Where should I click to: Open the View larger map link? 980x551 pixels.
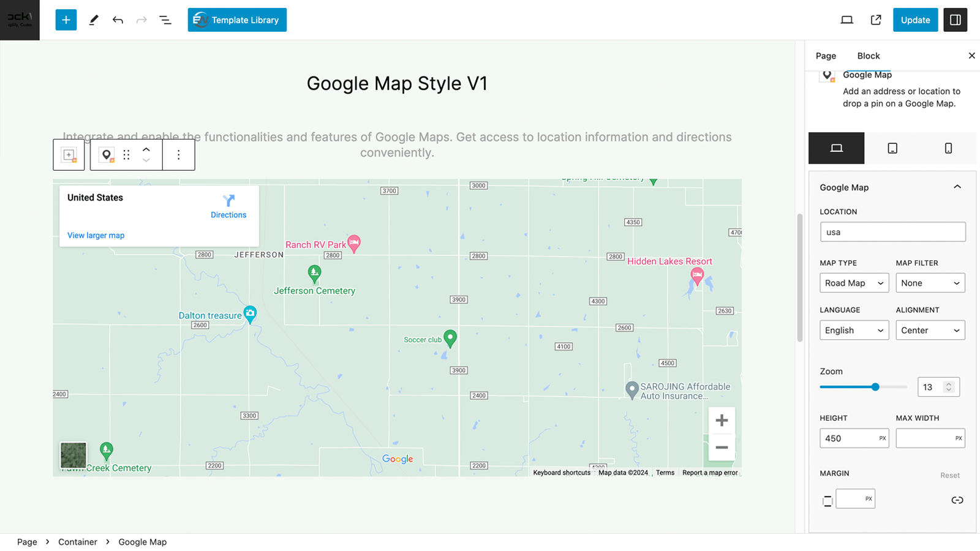coord(96,235)
